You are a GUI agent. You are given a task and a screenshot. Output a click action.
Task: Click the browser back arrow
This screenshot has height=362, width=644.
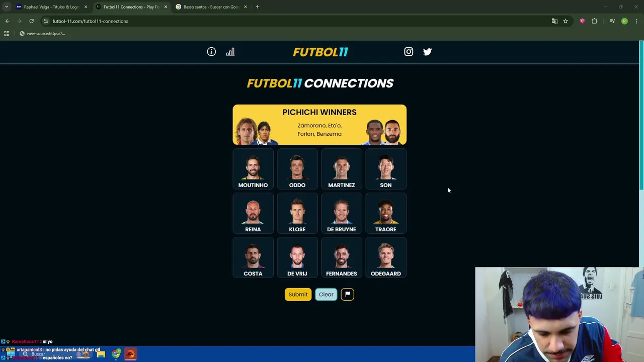tap(7, 21)
